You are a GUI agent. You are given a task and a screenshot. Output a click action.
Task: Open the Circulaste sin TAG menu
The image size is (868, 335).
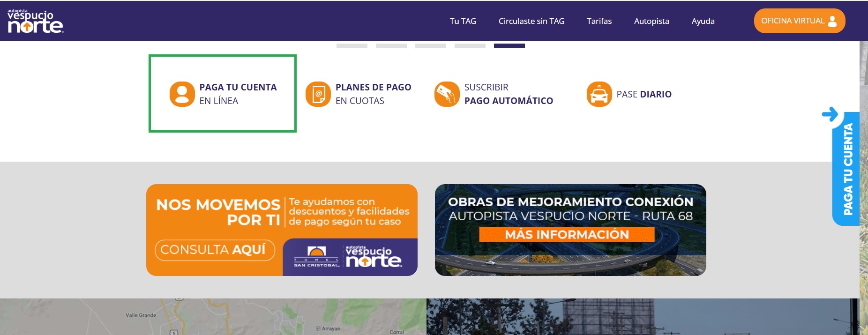531,21
